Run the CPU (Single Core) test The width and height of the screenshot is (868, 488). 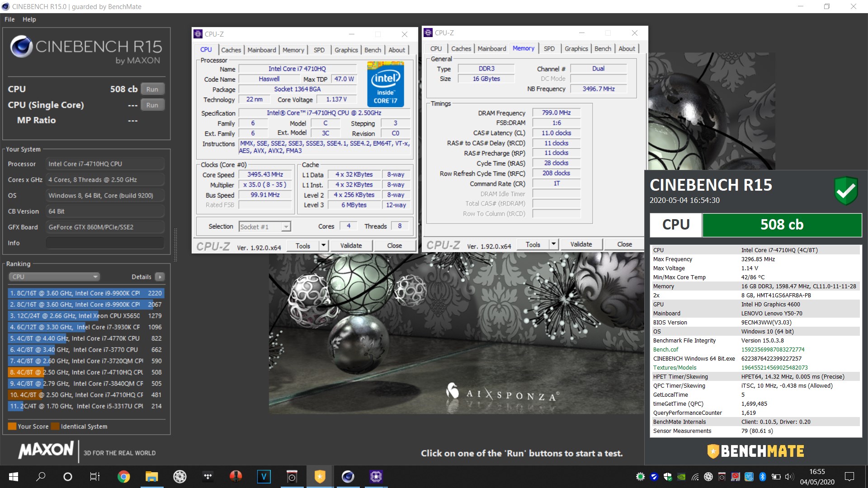152,105
